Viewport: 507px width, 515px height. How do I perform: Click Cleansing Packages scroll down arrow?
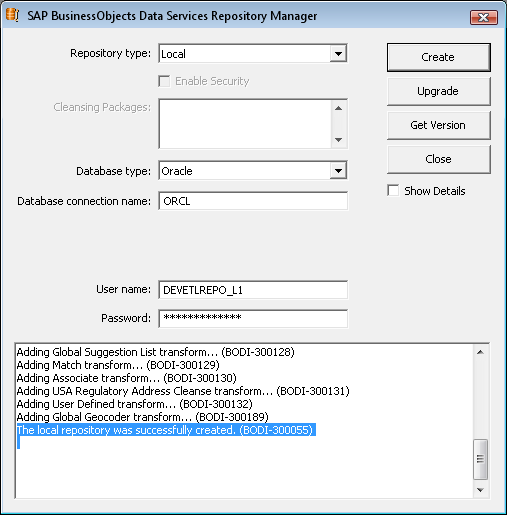pyautogui.click(x=339, y=140)
